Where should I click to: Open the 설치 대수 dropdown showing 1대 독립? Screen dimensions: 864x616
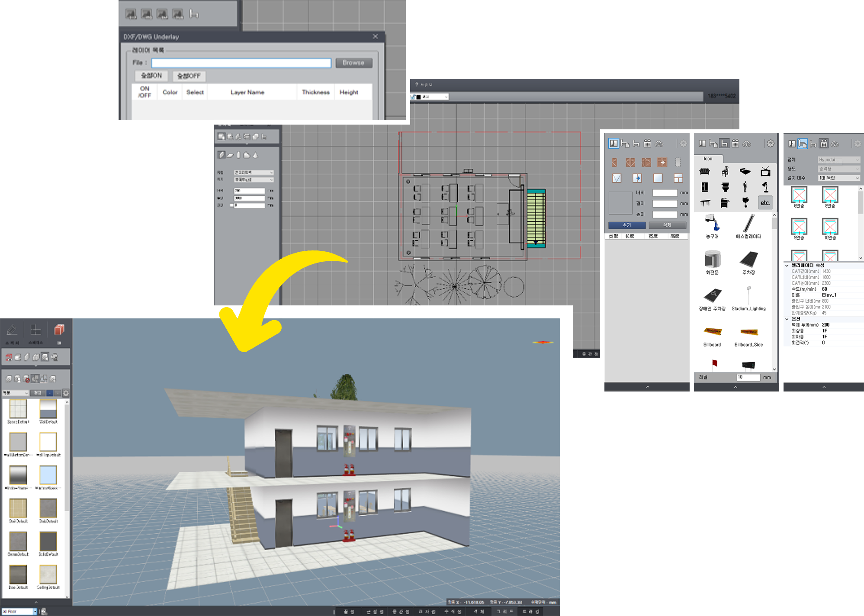coord(839,178)
